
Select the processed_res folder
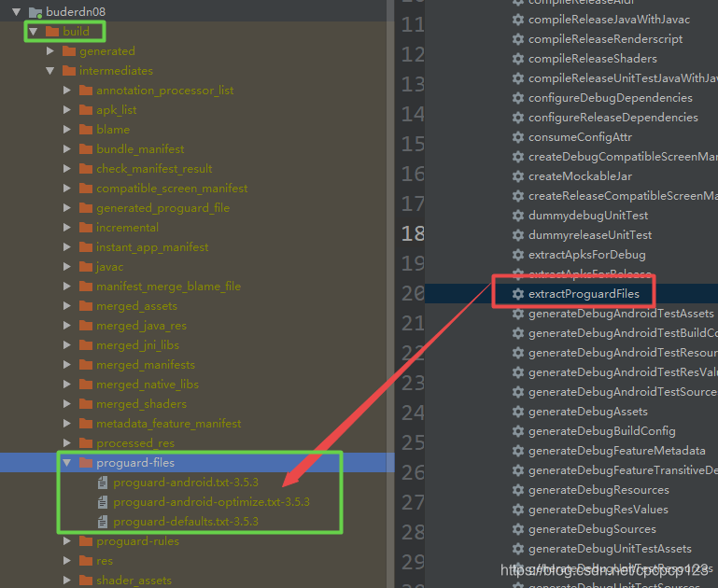click(x=135, y=443)
